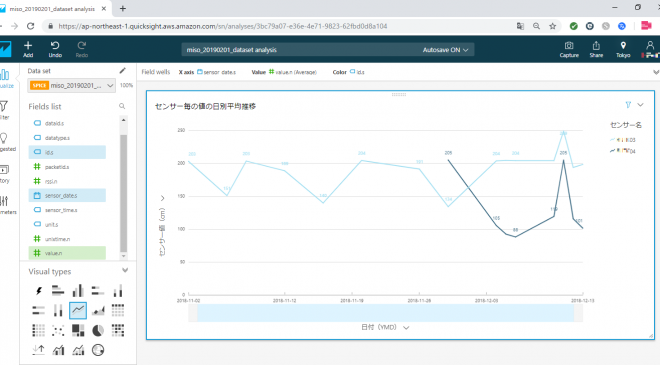Select the vertical stacked bar chart type
This screenshot has width=660, height=365.
[x=117, y=290]
